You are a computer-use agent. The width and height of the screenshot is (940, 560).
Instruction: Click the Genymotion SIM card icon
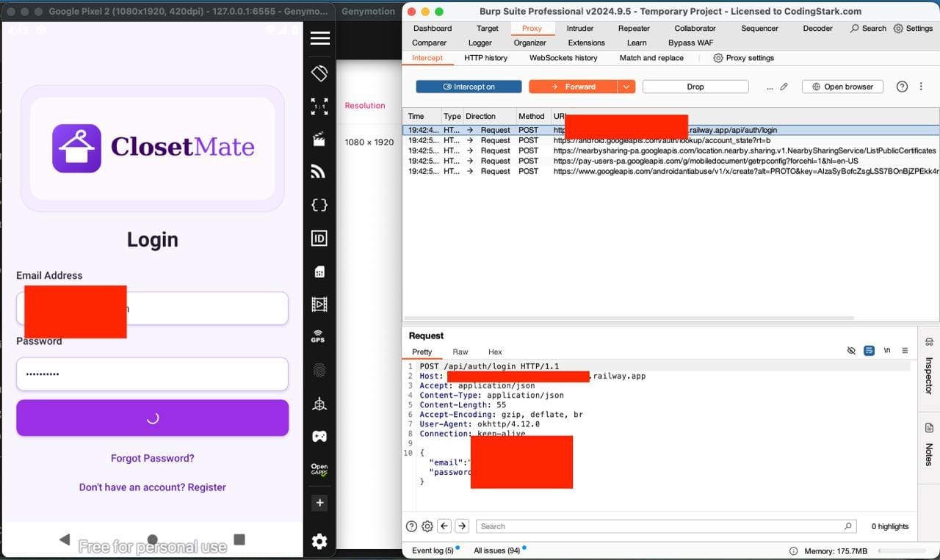pos(319,271)
